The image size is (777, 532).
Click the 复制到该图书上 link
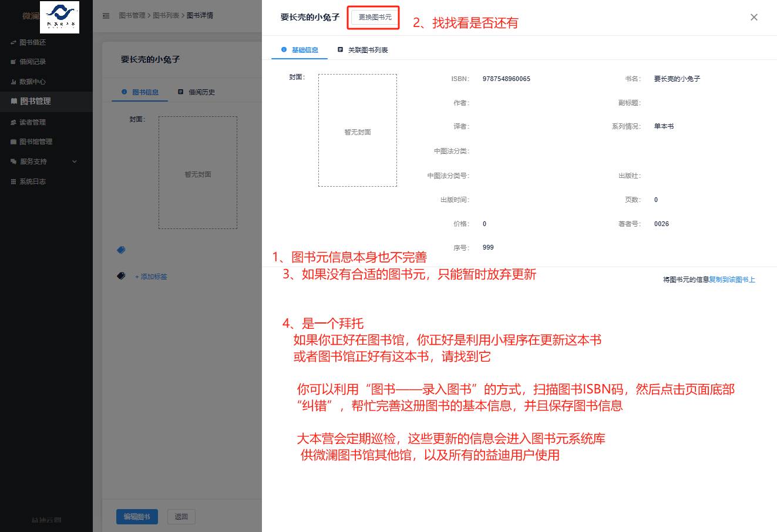[x=732, y=280]
